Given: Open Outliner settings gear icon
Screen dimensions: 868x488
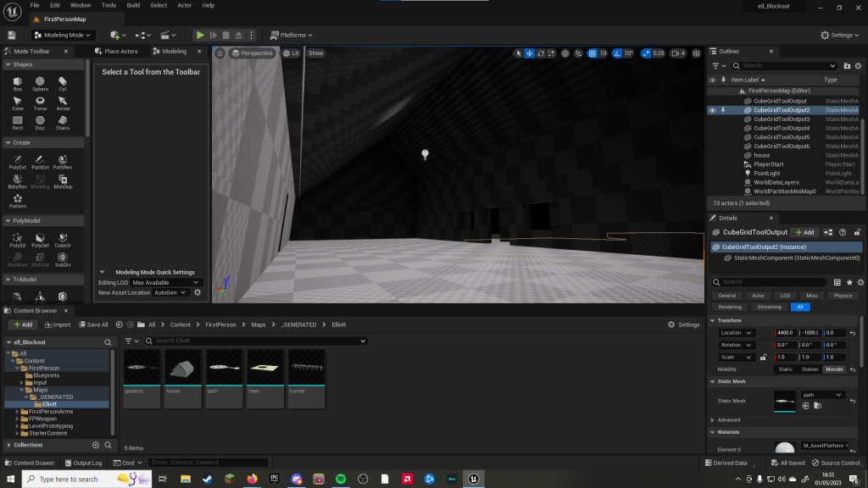Looking at the screenshot, I should point(860,65).
